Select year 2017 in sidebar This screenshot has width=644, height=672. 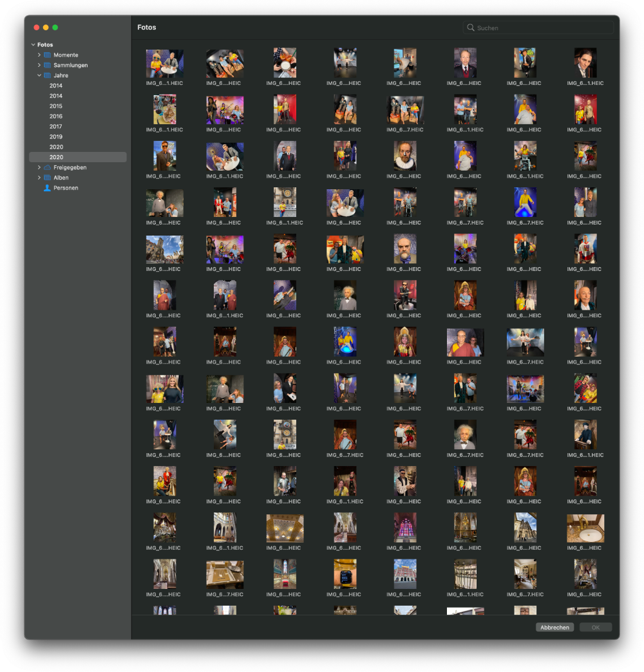coord(56,127)
